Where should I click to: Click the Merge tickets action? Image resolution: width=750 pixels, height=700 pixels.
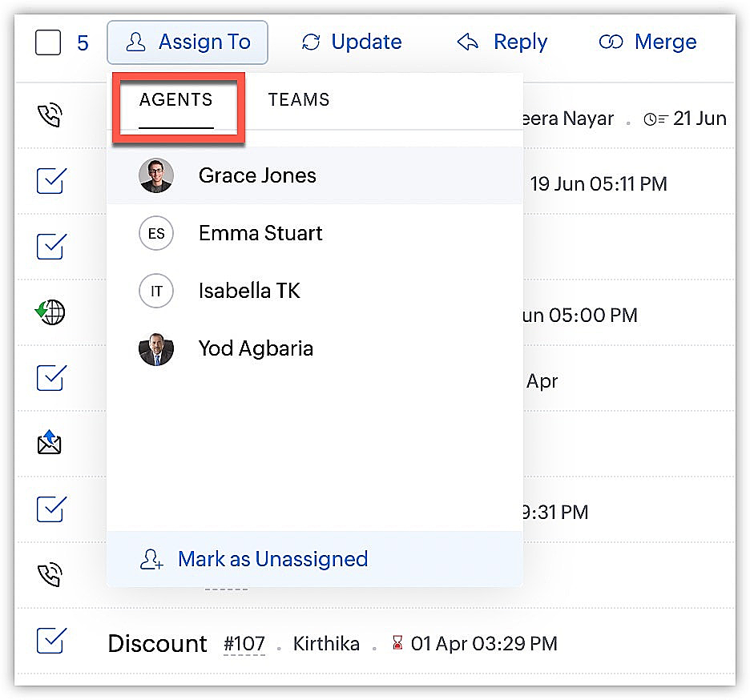pos(647,42)
